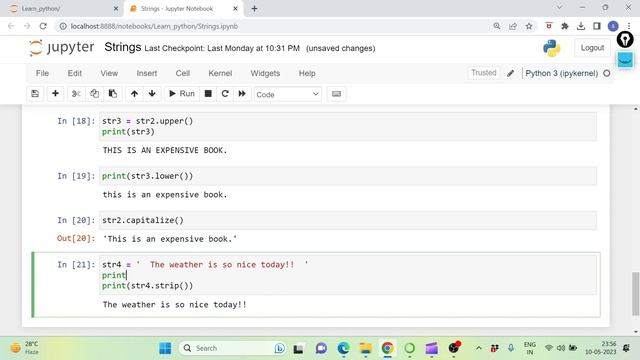The image size is (640, 360).
Task: Click the pencil edit mode icon
Action: 510,73
